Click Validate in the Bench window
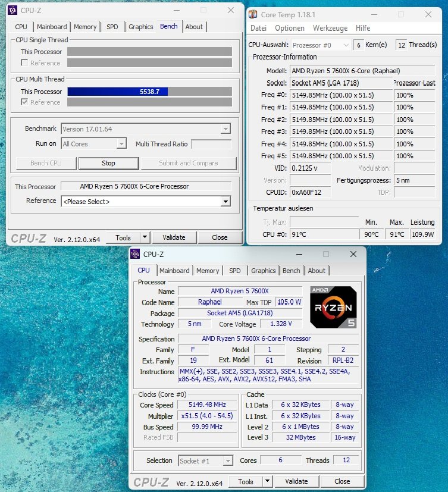 174,237
